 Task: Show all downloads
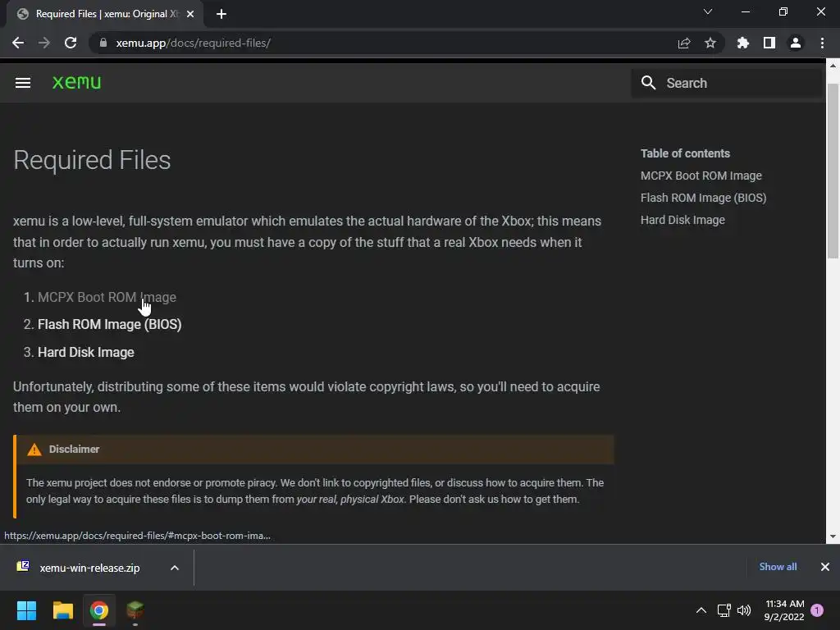coord(778,567)
